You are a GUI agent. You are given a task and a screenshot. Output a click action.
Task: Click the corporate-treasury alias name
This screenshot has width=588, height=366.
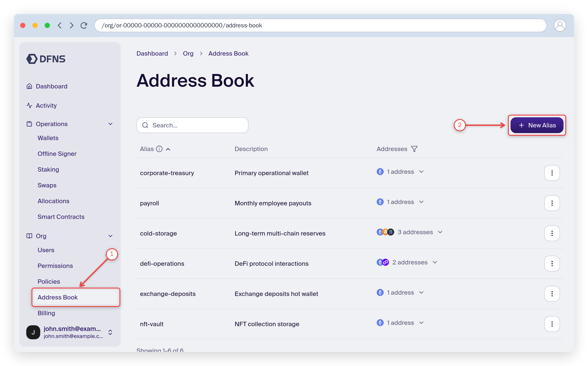point(167,173)
